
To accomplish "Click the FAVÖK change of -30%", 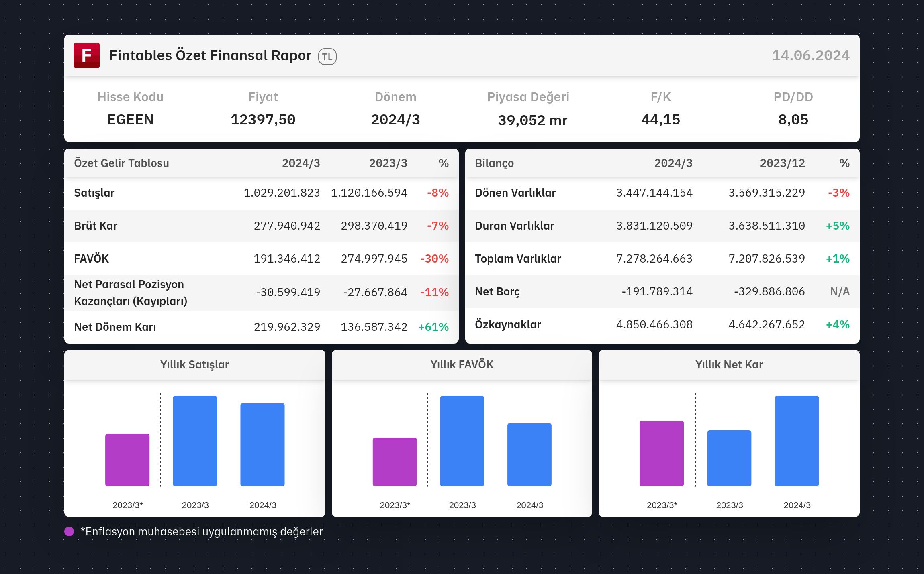I will [x=434, y=259].
